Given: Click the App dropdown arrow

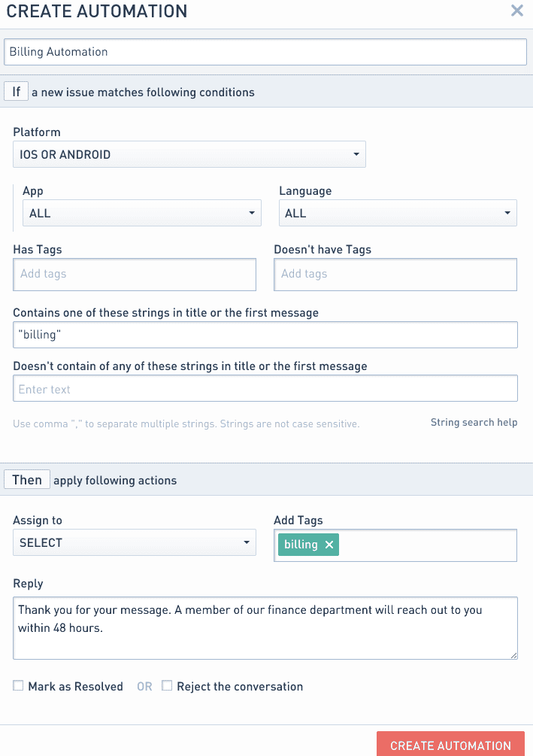Looking at the screenshot, I should (251, 213).
